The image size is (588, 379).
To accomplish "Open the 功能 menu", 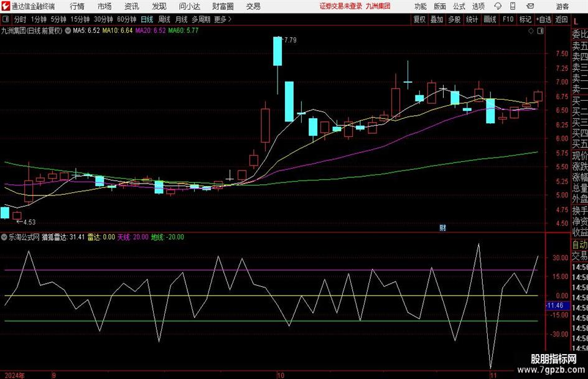I will 421,6.
